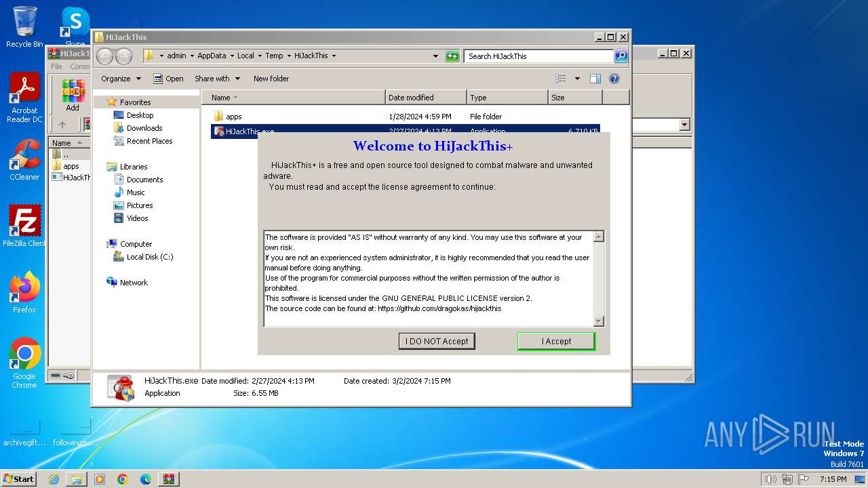Select Computer in the navigation pane
This screenshot has width=868, height=488.
[x=136, y=244]
